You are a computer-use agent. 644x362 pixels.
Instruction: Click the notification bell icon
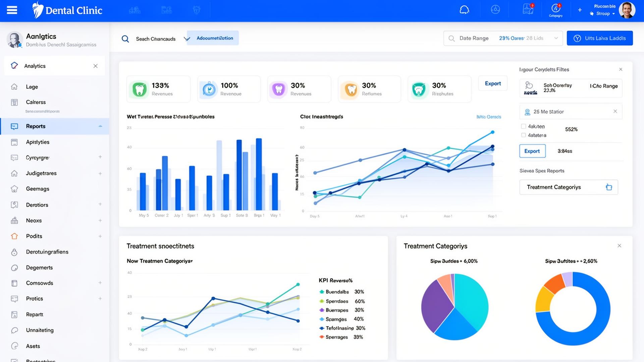[464, 10]
